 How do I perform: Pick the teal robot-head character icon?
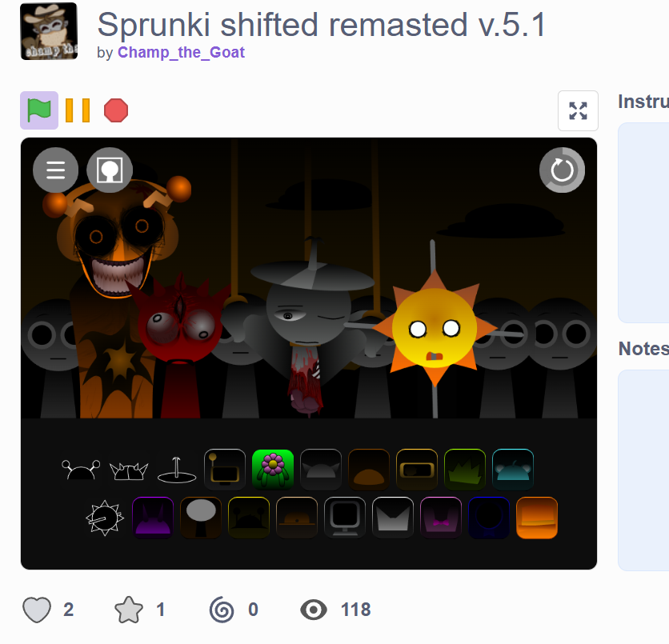tap(513, 469)
